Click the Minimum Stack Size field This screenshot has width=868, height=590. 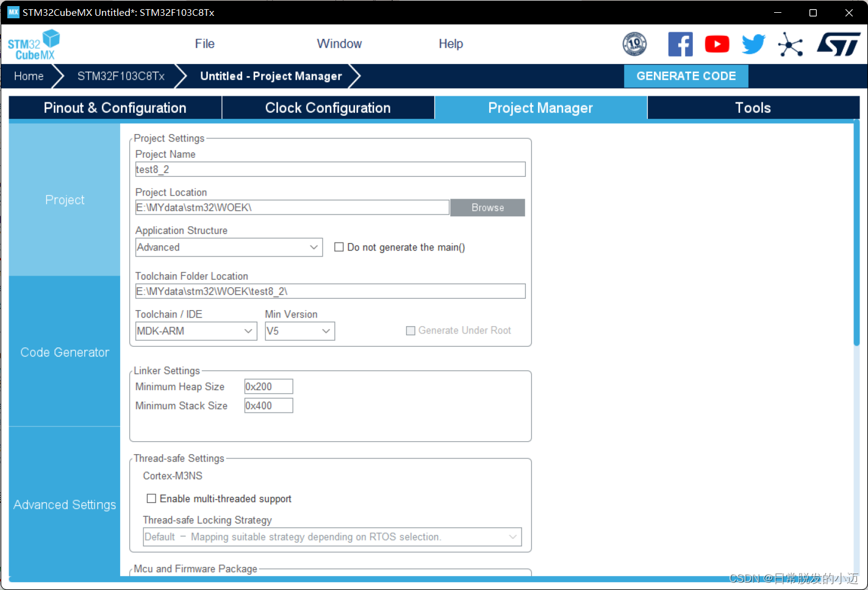(268, 406)
